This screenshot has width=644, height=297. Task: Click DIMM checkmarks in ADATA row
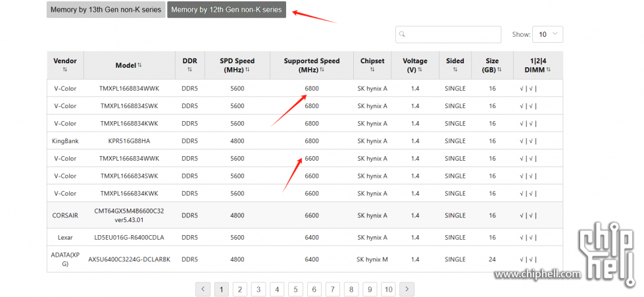(x=528, y=259)
